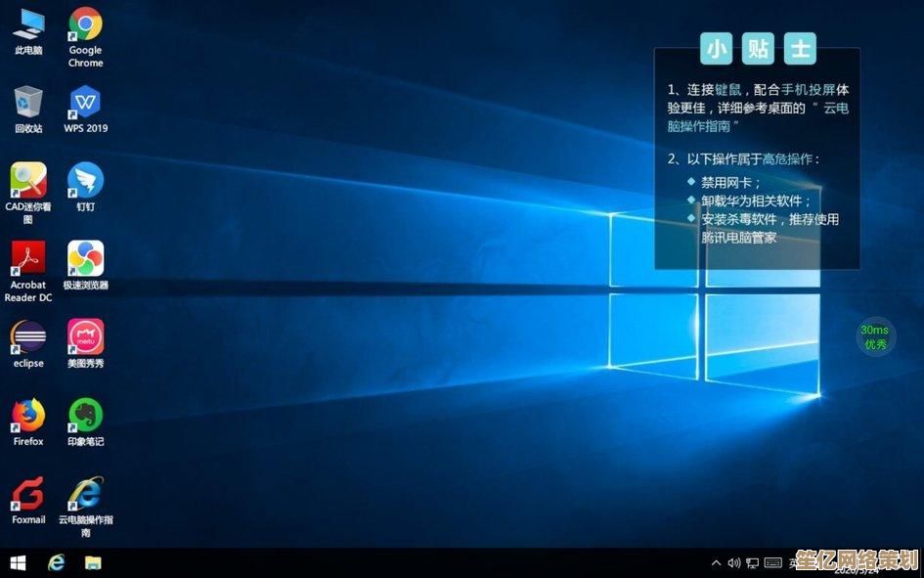
Task: Select the Firefox desktop shortcut
Action: [28, 422]
